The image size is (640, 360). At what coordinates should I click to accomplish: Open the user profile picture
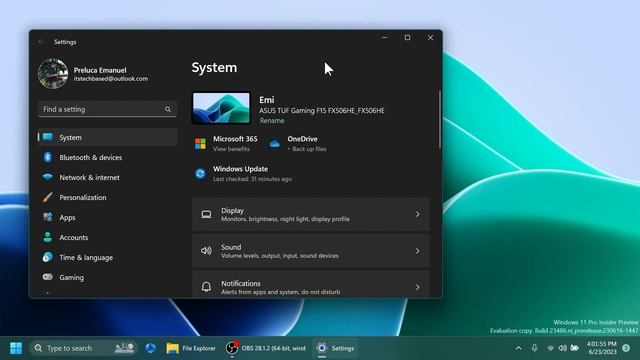pyautogui.click(x=53, y=73)
